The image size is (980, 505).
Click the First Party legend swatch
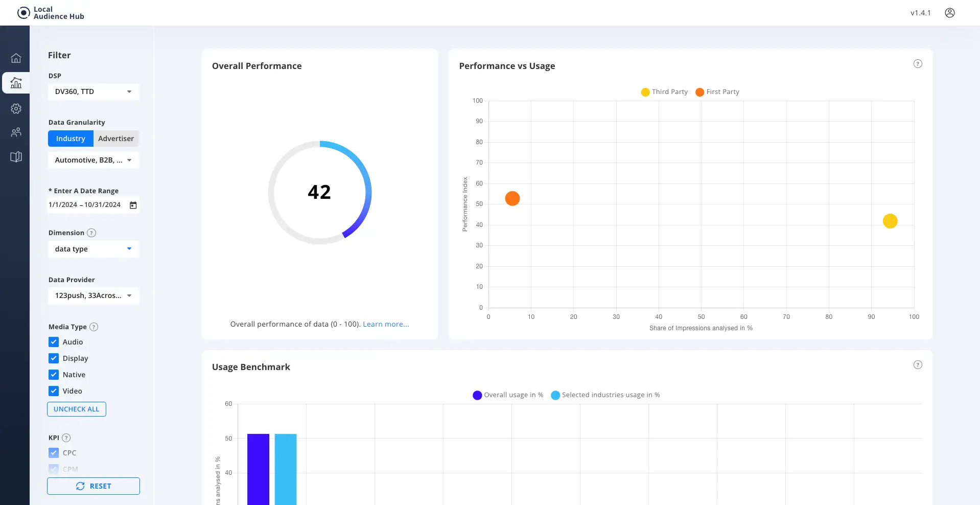(699, 92)
